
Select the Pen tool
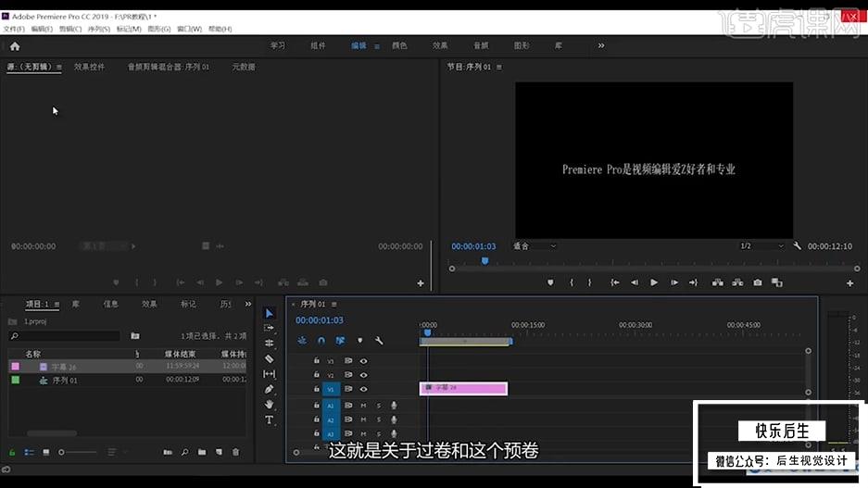[269, 389]
